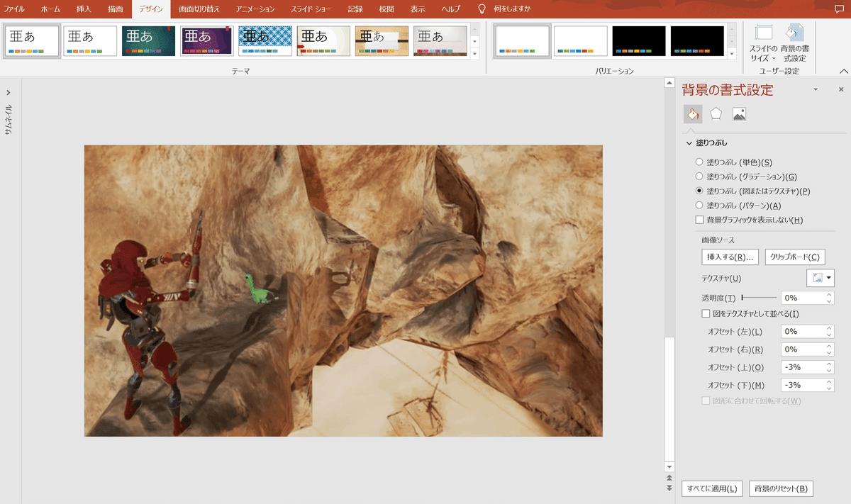This screenshot has height=504, width=851.
Task: Increase オフセット (右) with up stepper
Action: pos(829,347)
